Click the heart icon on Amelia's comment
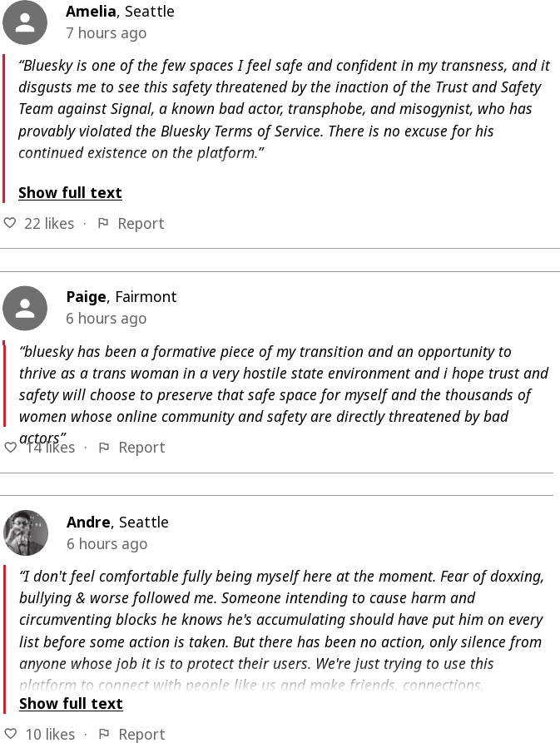The image size is (560, 743). point(10,223)
